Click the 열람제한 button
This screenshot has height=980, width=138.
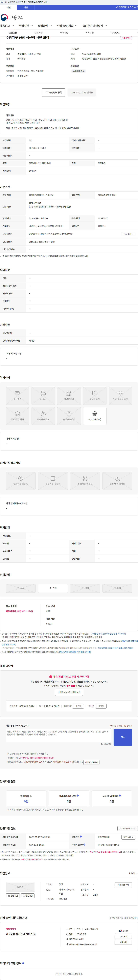(28, 896)
